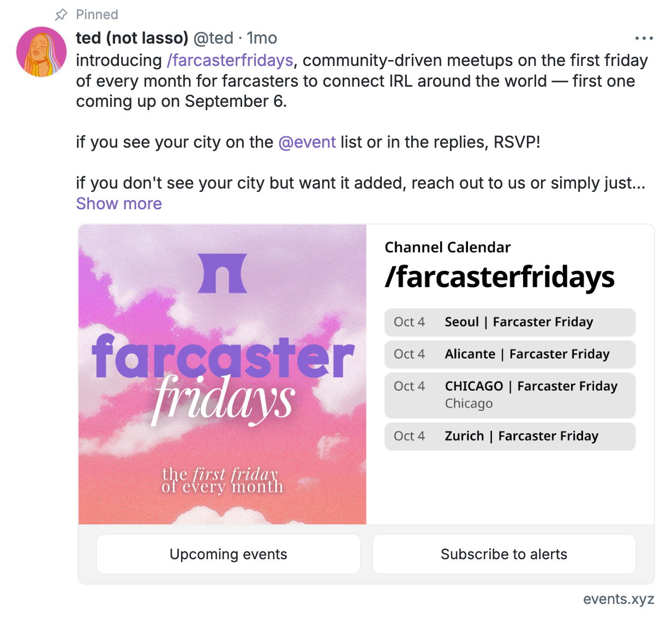The height and width of the screenshot is (617, 672).
Task: Click the Pinned label text
Action: click(x=97, y=15)
